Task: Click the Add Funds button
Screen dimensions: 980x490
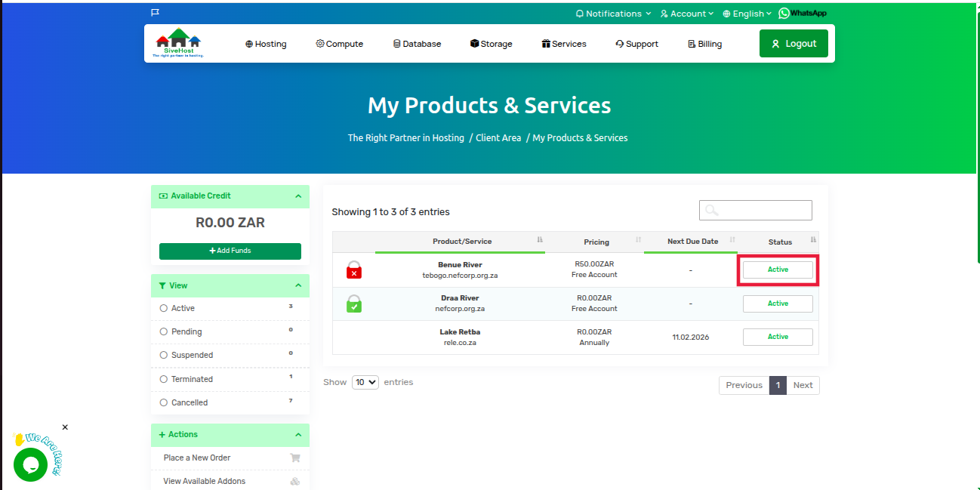Action: tap(230, 251)
